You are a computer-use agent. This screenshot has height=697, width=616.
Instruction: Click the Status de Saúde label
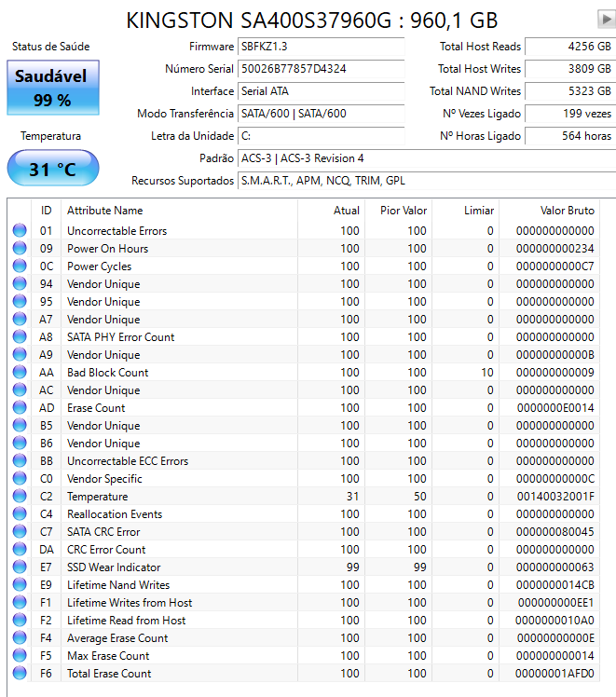click(x=50, y=47)
